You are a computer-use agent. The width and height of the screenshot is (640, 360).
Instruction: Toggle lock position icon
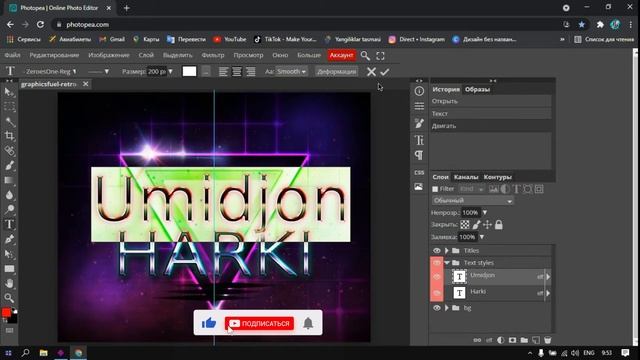point(487,224)
